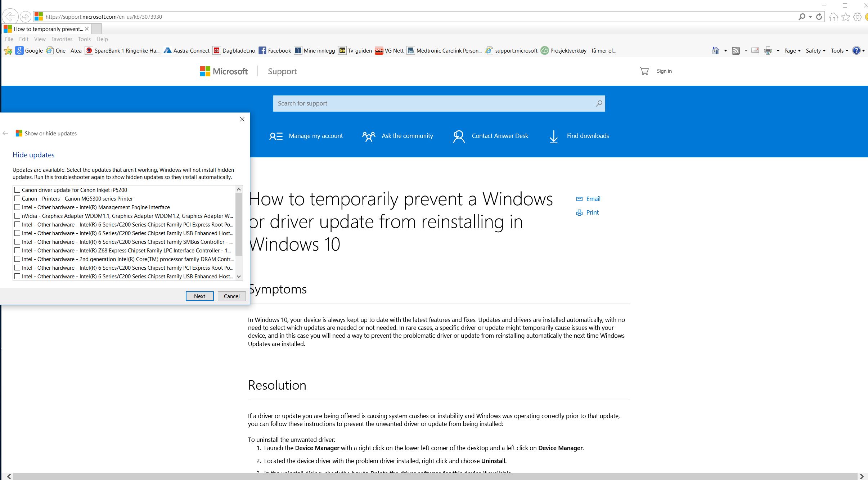868x480 pixels.
Task: Open Dagbladet.no bookmark
Action: click(x=234, y=50)
